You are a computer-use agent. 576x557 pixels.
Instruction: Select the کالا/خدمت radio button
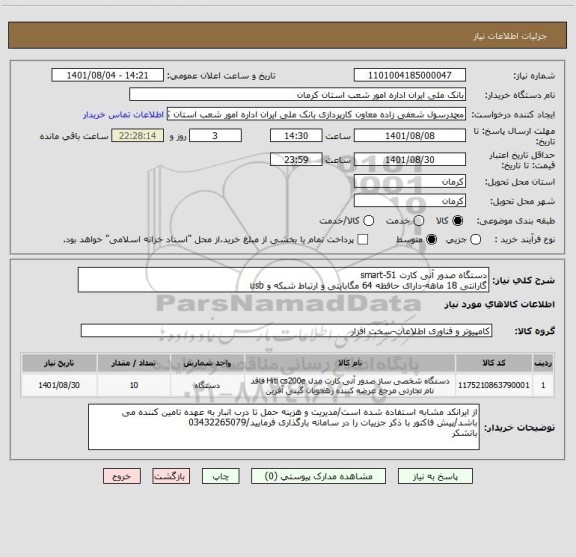point(368,221)
